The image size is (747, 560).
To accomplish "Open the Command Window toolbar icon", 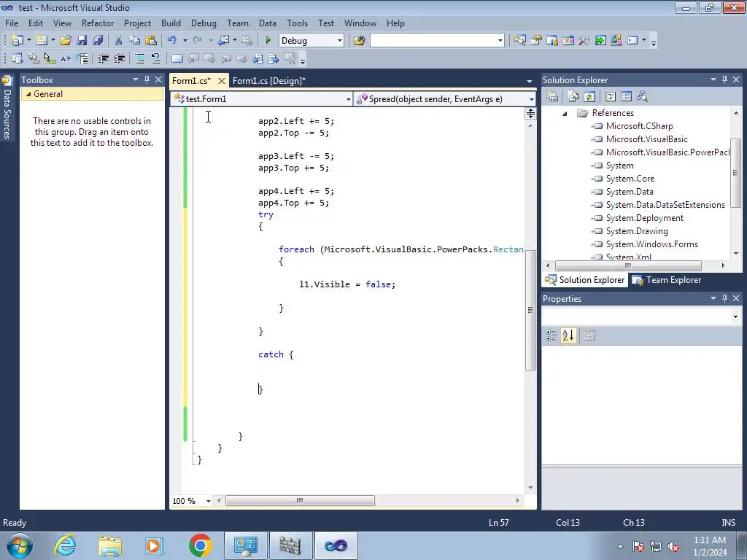I will point(632,41).
